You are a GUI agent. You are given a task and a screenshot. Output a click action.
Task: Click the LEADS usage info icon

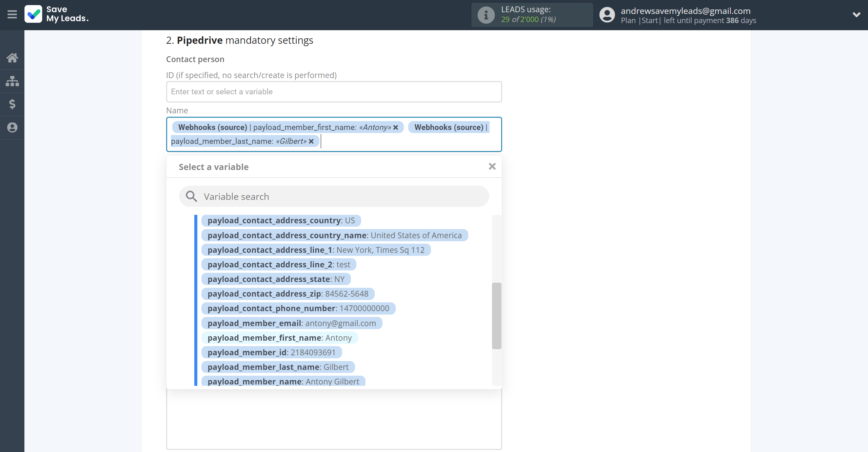[x=486, y=15]
